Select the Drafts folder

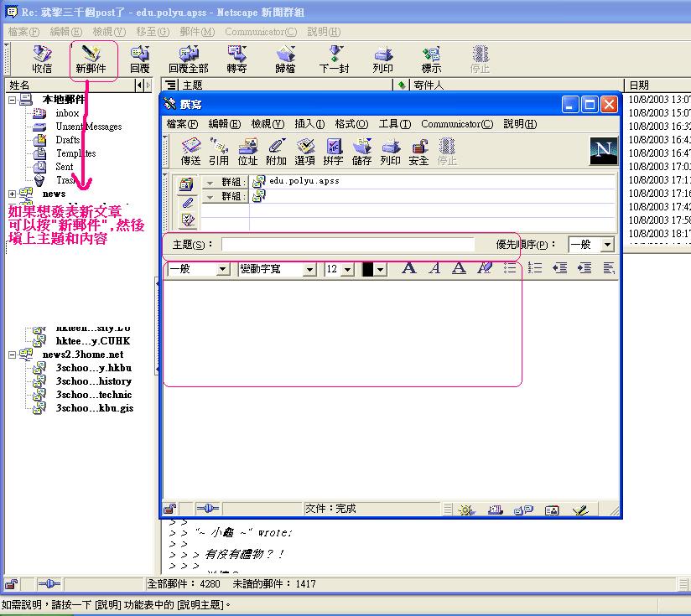point(68,140)
